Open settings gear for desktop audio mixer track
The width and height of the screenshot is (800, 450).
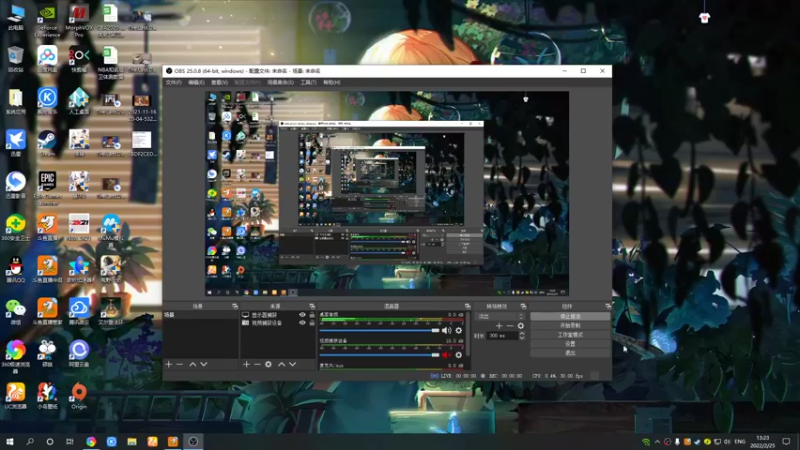[459, 331]
